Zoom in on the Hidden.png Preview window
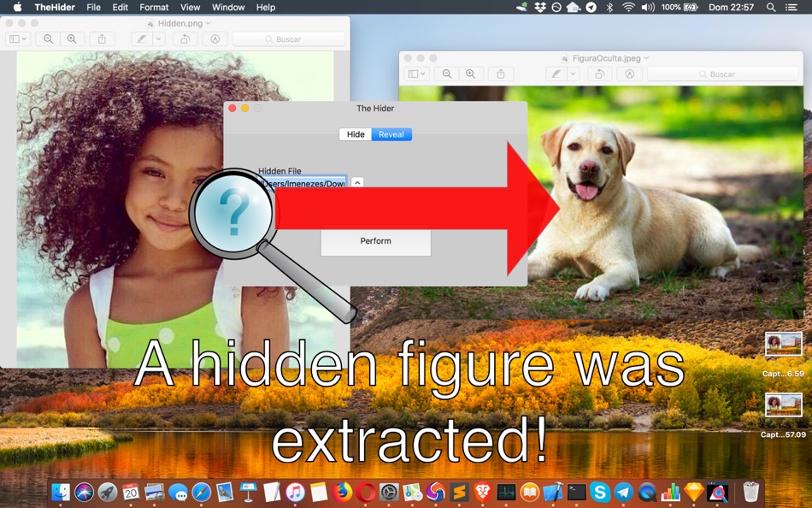 (72, 38)
